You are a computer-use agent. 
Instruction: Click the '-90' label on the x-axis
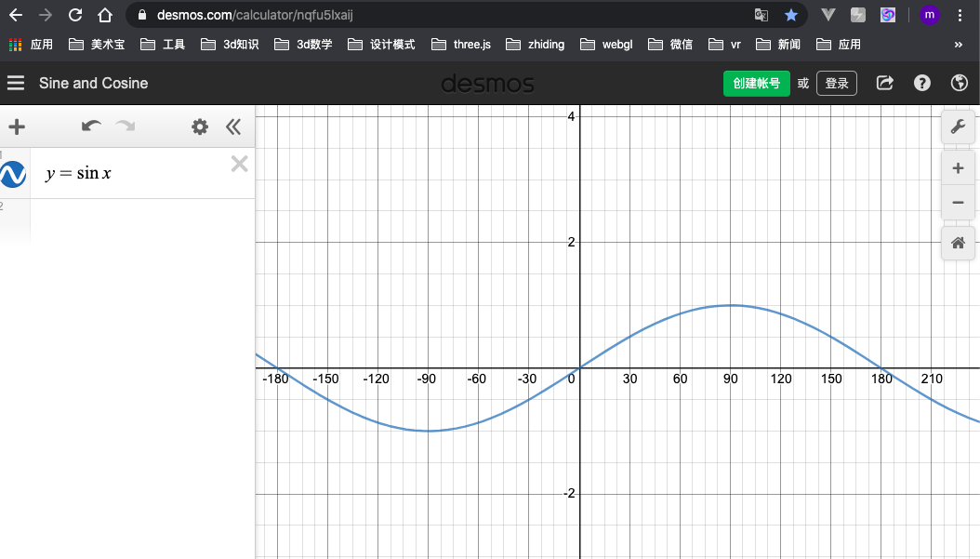(426, 379)
